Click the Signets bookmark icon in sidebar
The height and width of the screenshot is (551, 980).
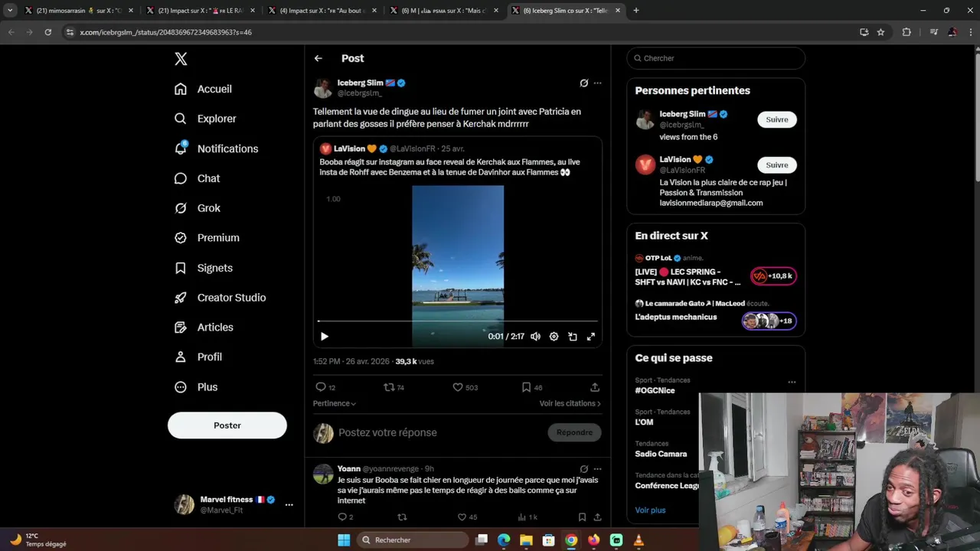[181, 268]
